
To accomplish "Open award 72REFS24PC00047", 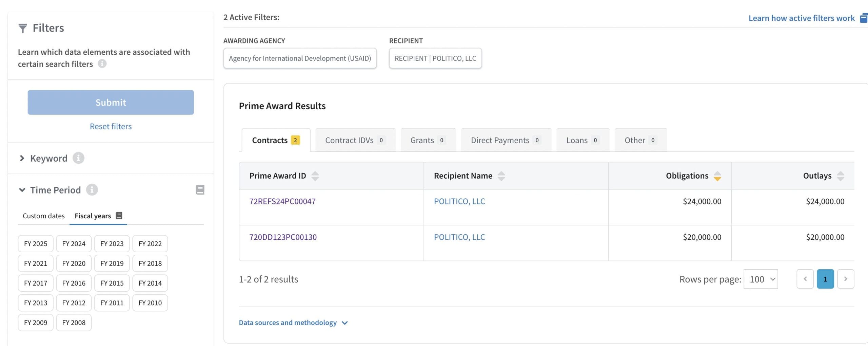I will (x=282, y=201).
